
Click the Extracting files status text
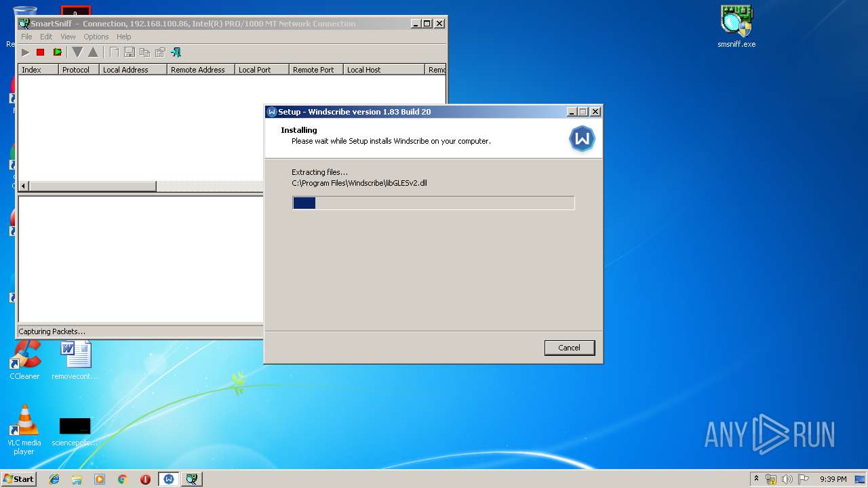pyautogui.click(x=319, y=172)
